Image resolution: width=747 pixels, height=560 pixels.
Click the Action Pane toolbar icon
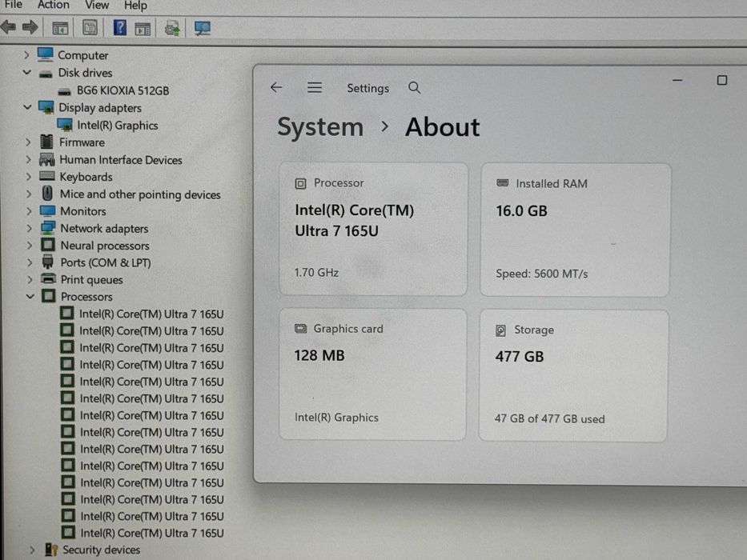(142, 29)
